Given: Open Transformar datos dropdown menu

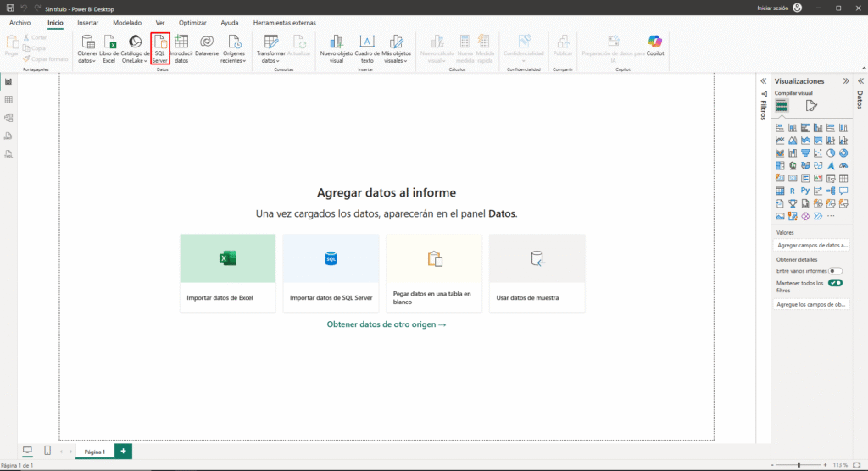Looking at the screenshot, I should pos(271,61).
